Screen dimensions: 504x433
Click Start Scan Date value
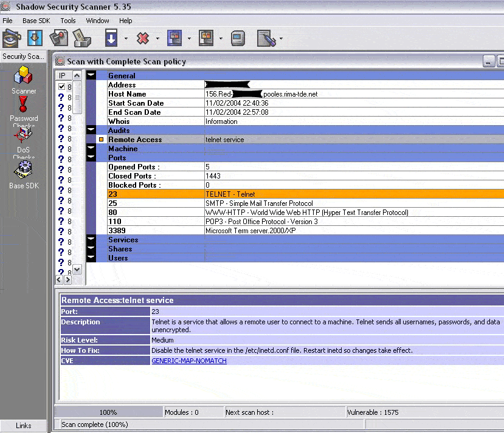tap(237, 103)
